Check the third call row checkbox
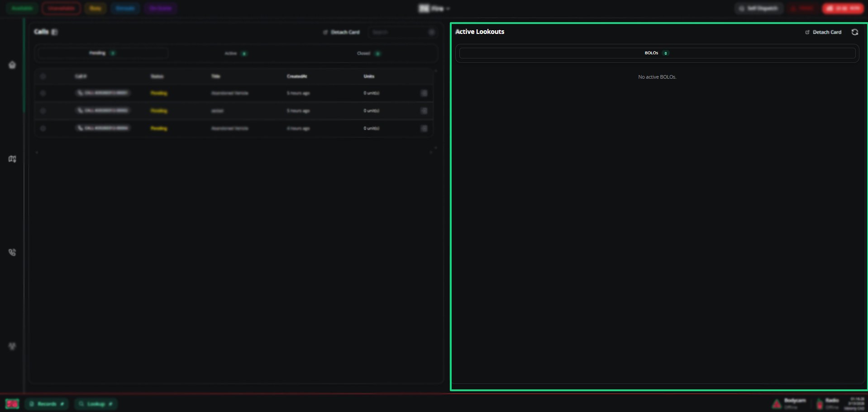 [43, 128]
